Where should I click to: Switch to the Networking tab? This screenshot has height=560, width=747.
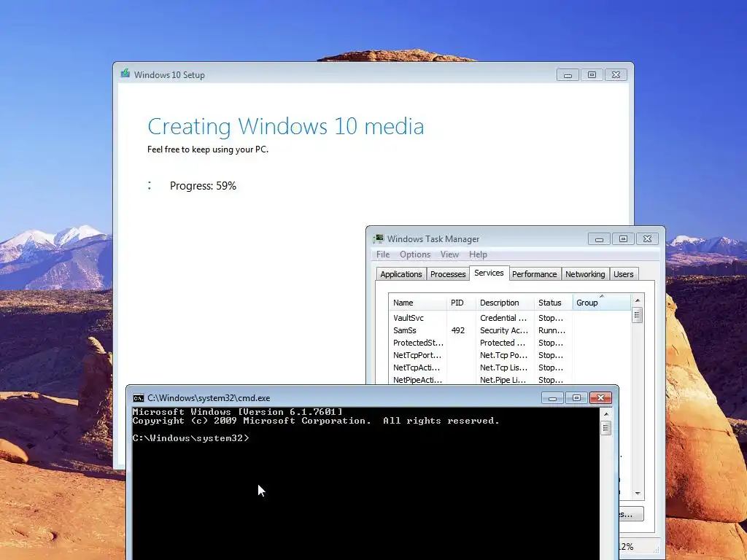pyautogui.click(x=585, y=274)
